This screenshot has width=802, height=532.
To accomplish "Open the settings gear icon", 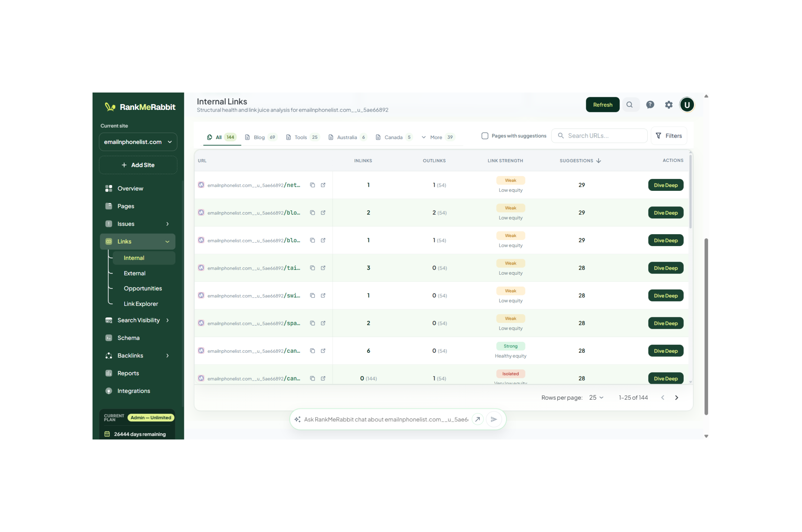I will [x=669, y=105].
